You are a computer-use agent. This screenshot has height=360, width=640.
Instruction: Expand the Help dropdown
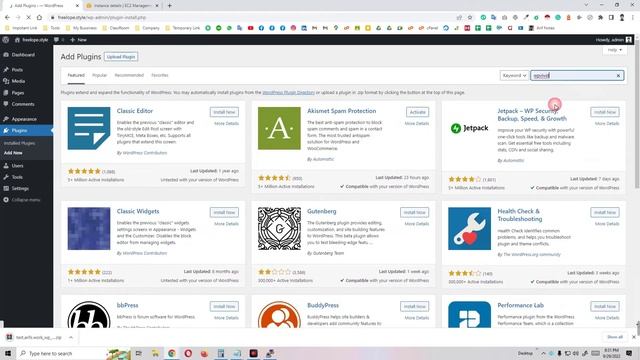(614, 50)
